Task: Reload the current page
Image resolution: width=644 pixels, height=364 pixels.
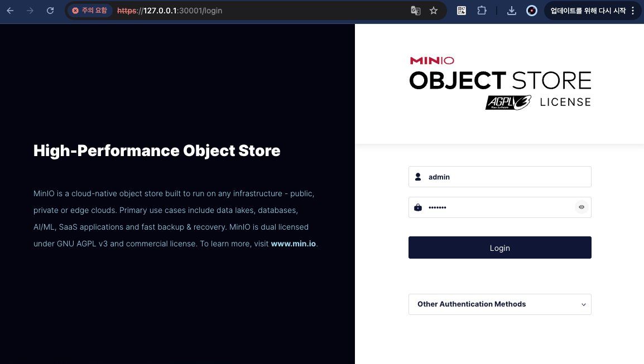Action: point(50,11)
